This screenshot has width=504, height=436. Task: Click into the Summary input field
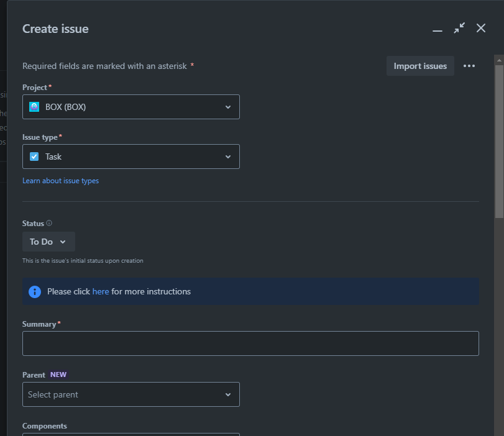(250, 343)
